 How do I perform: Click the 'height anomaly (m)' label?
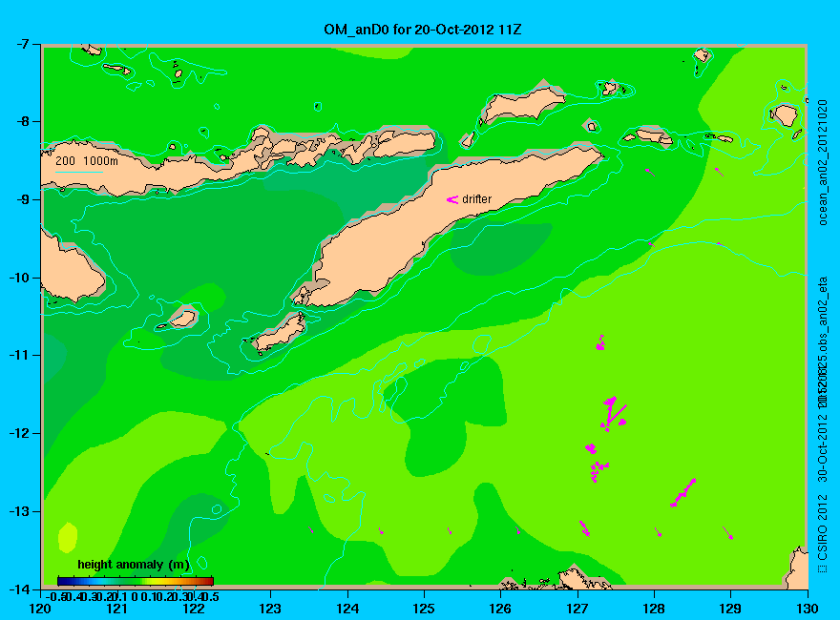pos(134,565)
